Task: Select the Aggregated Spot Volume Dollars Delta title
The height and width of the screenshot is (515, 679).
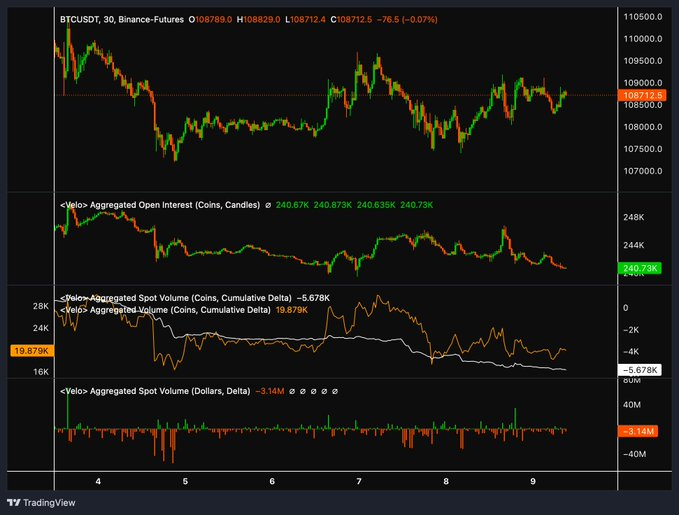Action: tap(155, 391)
